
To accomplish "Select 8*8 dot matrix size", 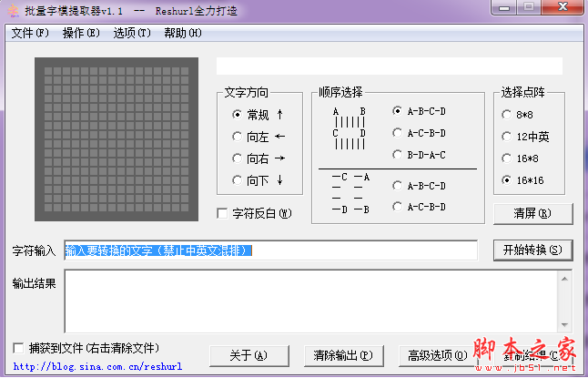I will [507, 115].
